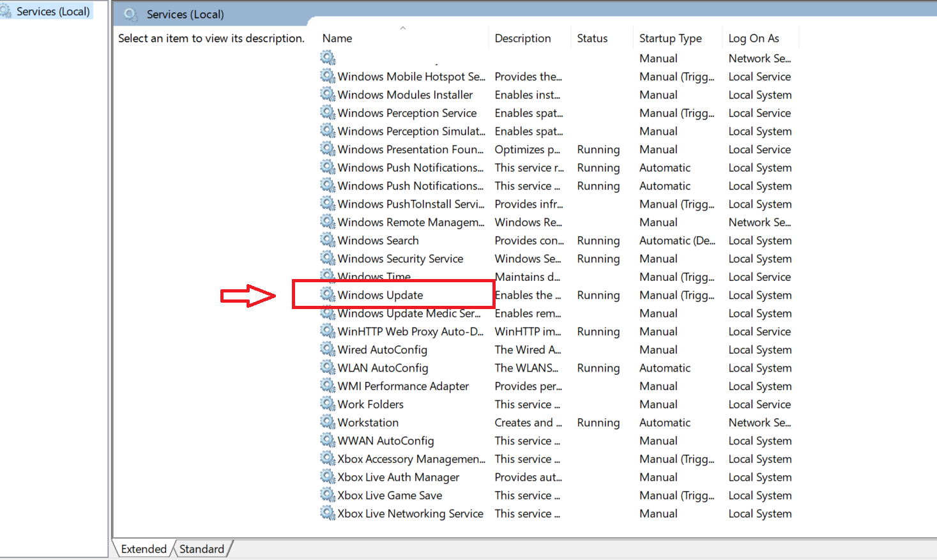Select the Xbox Live Networking Service name
The image size is (937, 560).
(x=411, y=513)
